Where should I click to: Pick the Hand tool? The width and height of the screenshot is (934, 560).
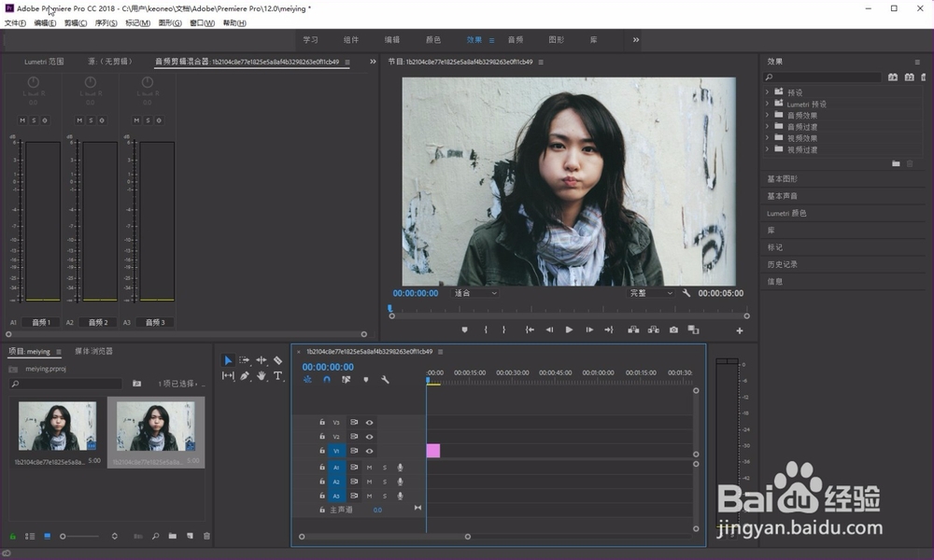pyautogui.click(x=262, y=376)
